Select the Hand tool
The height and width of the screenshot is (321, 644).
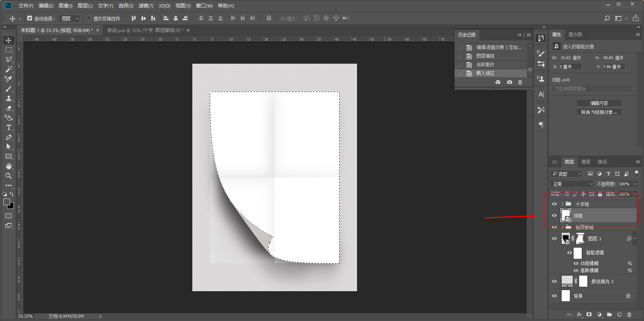9,166
